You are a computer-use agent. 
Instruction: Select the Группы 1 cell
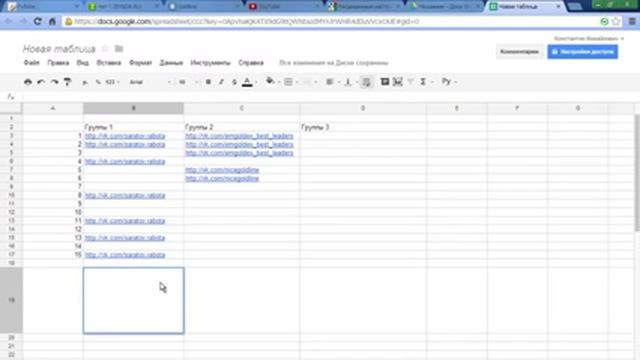click(x=133, y=127)
